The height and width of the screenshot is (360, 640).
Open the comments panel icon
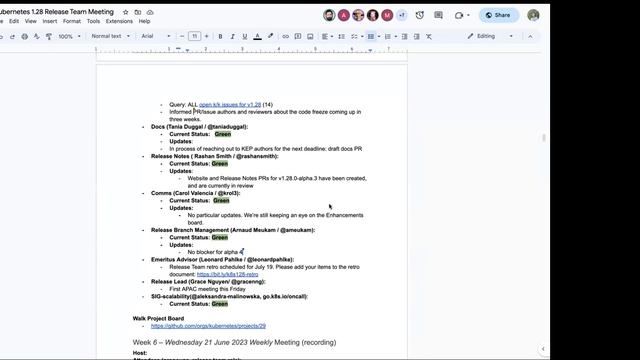pyautogui.click(x=438, y=15)
